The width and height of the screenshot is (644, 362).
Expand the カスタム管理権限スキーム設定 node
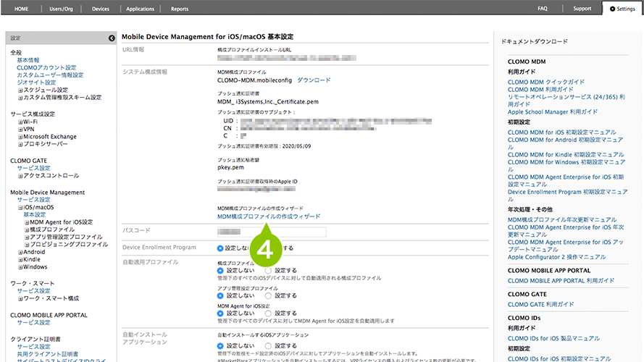[x=20, y=98]
